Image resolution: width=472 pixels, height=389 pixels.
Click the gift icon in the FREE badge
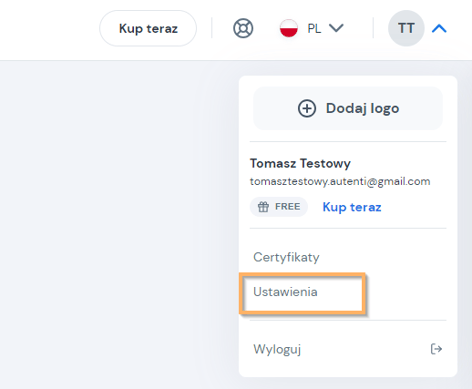263,207
